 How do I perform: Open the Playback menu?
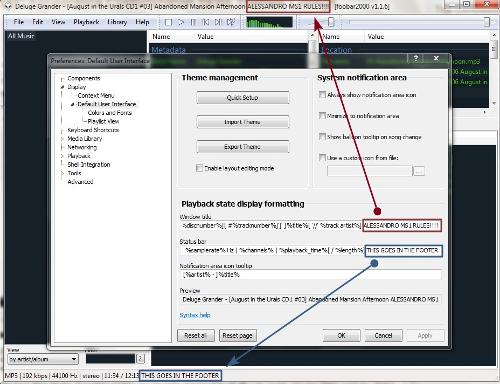tap(86, 22)
